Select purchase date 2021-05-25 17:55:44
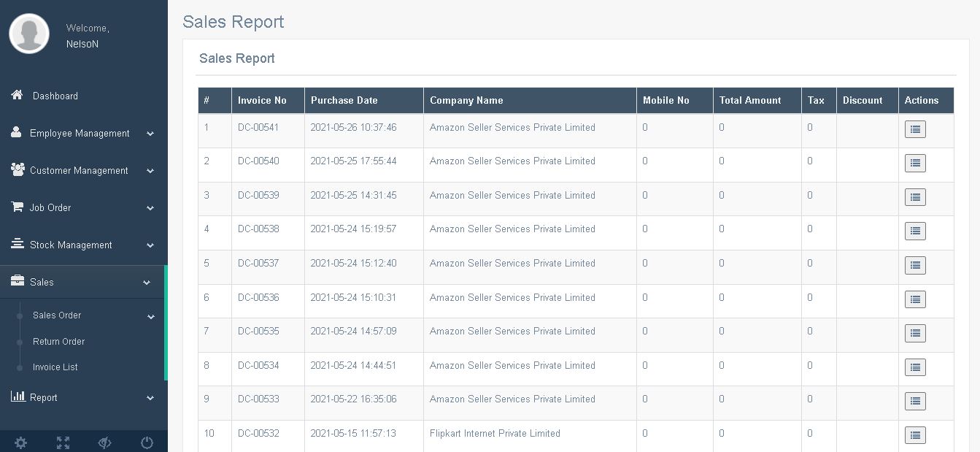Image resolution: width=980 pixels, height=452 pixels. tap(353, 161)
